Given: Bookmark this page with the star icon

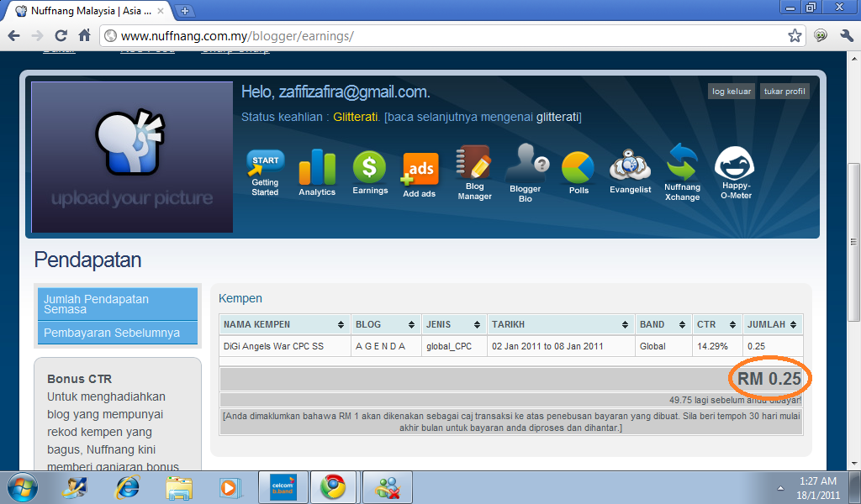Looking at the screenshot, I should tap(794, 36).
